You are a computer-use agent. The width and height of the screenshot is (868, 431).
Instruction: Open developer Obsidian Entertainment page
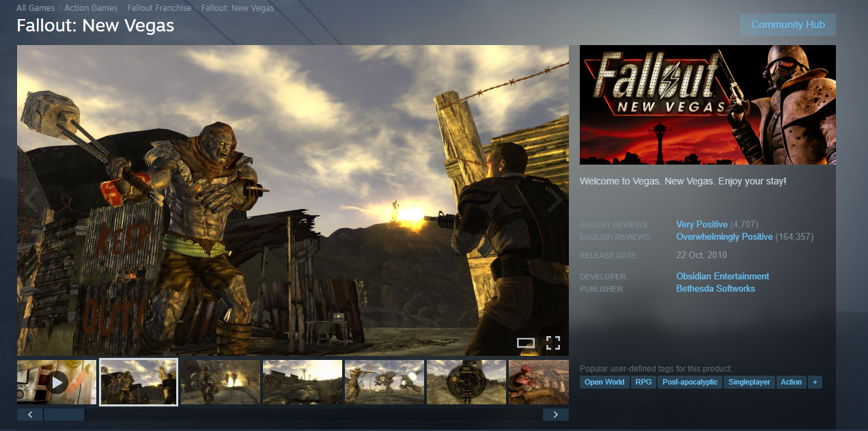(x=723, y=277)
